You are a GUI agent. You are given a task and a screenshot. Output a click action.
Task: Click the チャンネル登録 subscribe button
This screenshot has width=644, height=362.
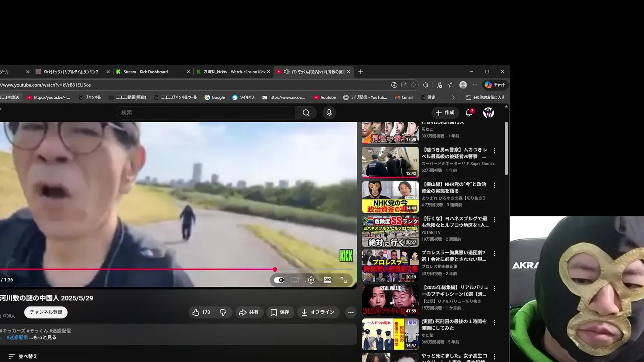46,312
